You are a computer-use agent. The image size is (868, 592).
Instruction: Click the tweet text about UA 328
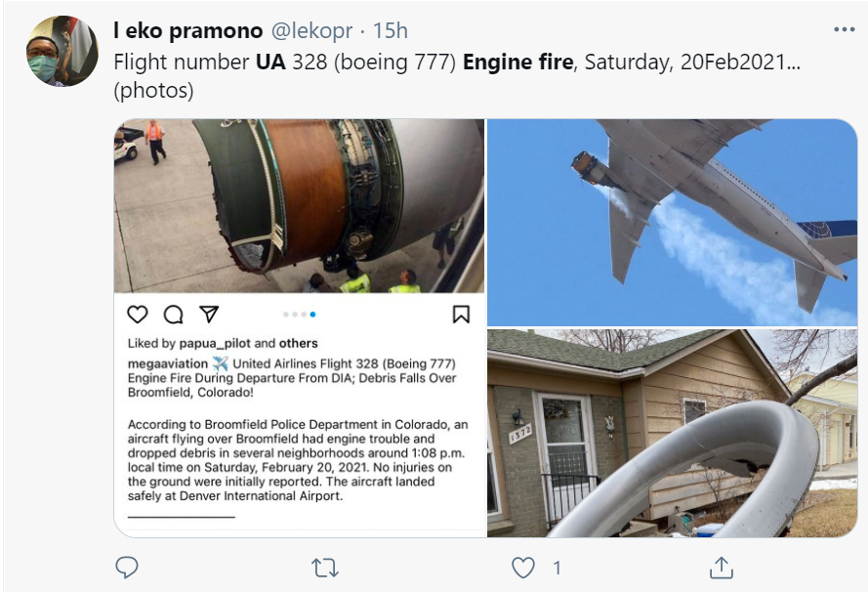[x=457, y=76]
